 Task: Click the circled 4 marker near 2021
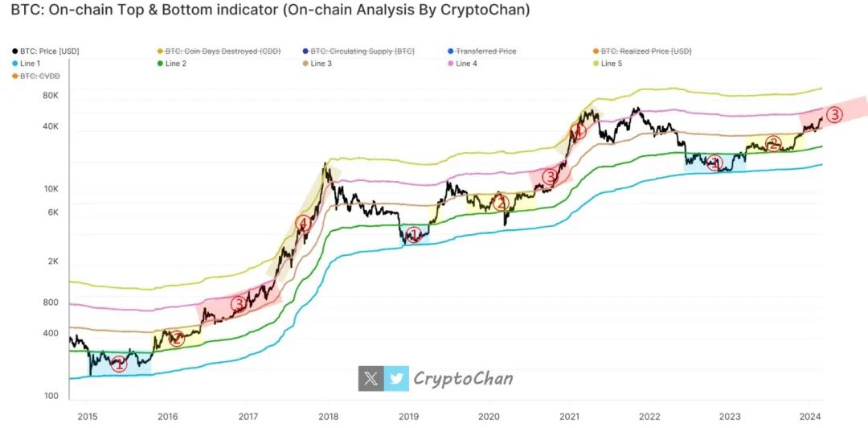(x=577, y=131)
